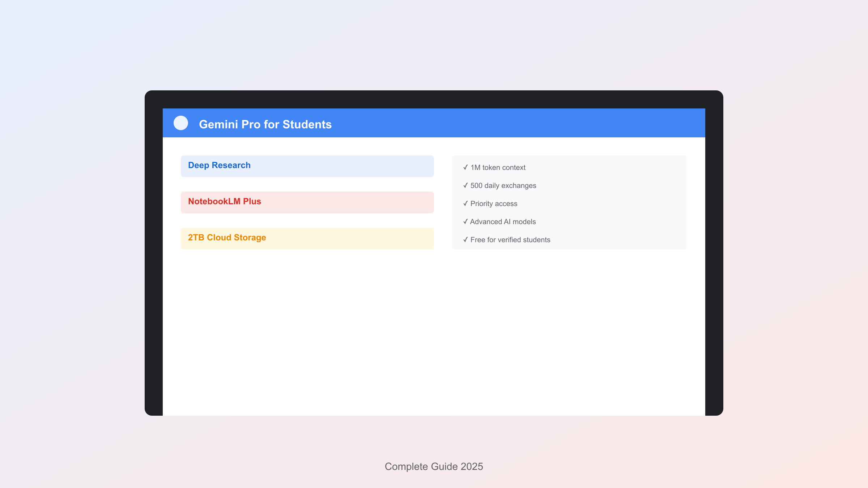868x488 pixels.
Task: Select the 2TB Cloud Storage banner
Action: (x=307, y=238)
